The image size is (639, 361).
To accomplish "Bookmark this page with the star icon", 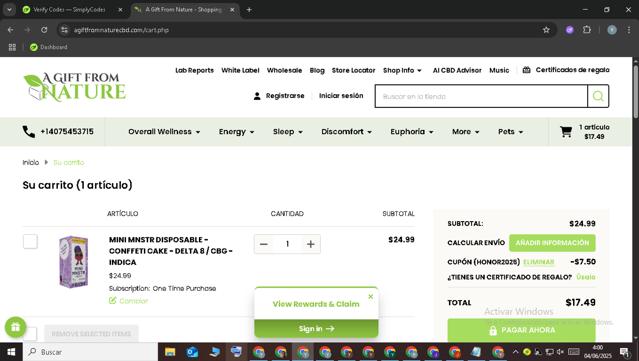I will point(546,30).
